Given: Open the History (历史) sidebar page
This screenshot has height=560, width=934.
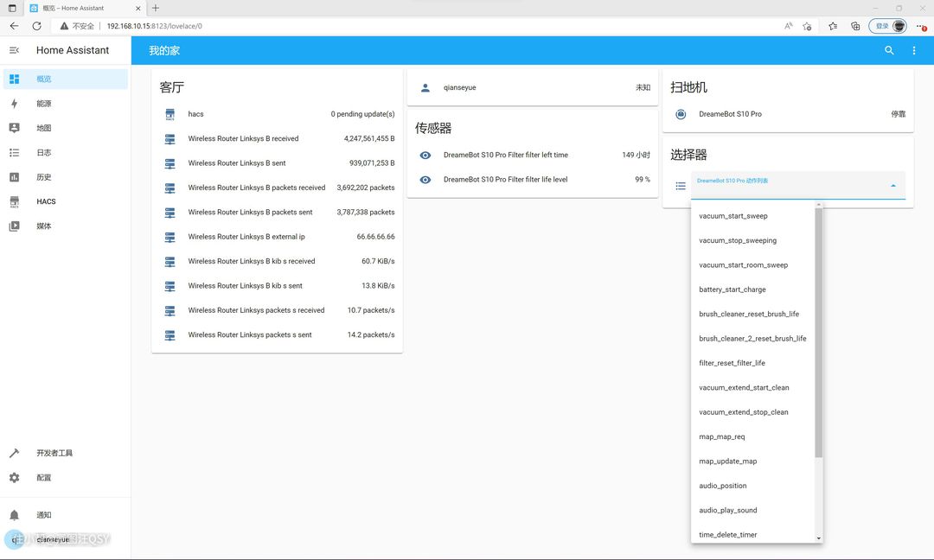Looking at the screenshot, I should click(43, 177).
